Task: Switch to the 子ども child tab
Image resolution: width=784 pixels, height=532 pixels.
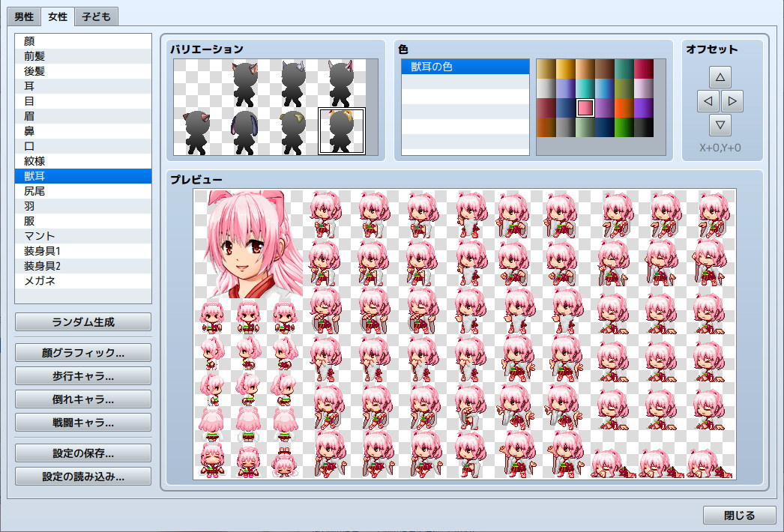Action: coord(95,16)
